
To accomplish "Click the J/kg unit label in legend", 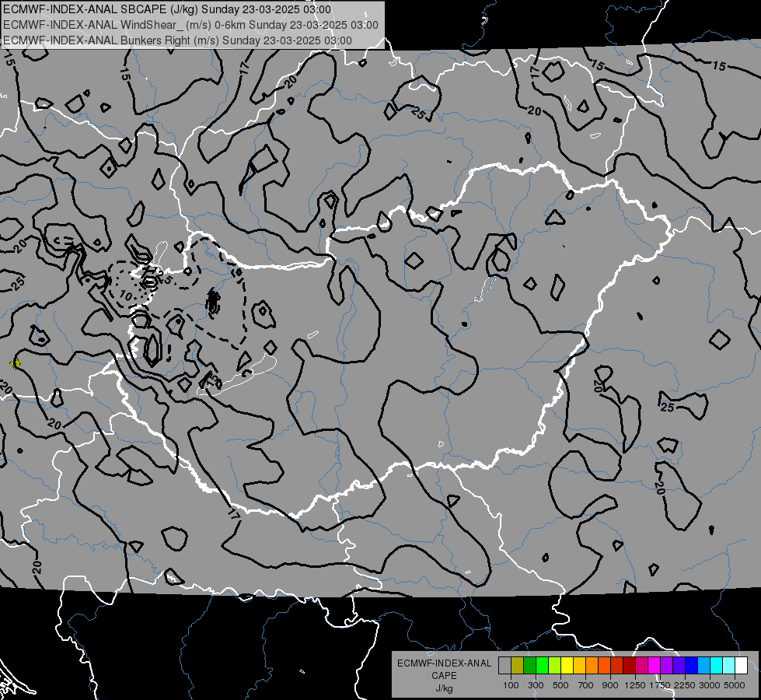I will pos(444,688).
